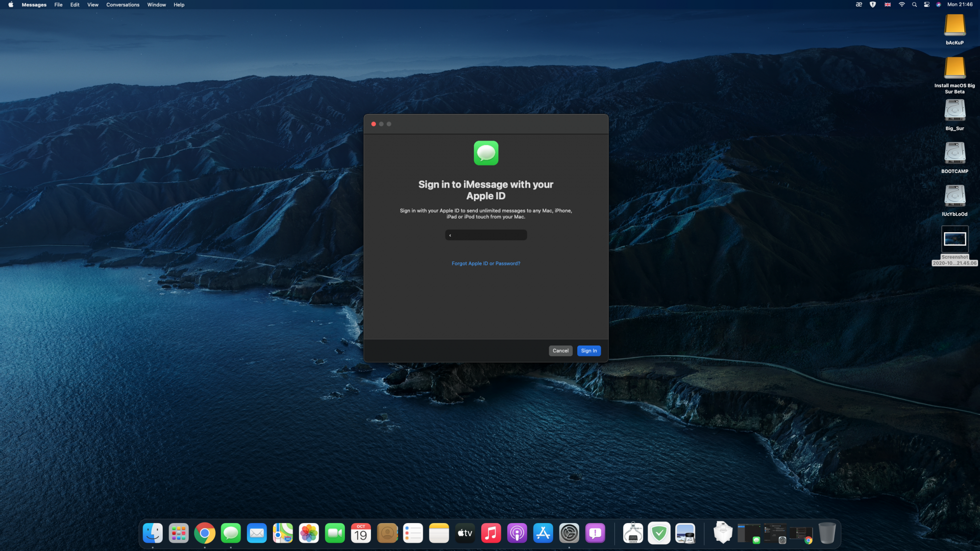This screenshot has width=980, height=551.
Task: Open minimized window with System Preferences badge
Action: click(775, 533)
